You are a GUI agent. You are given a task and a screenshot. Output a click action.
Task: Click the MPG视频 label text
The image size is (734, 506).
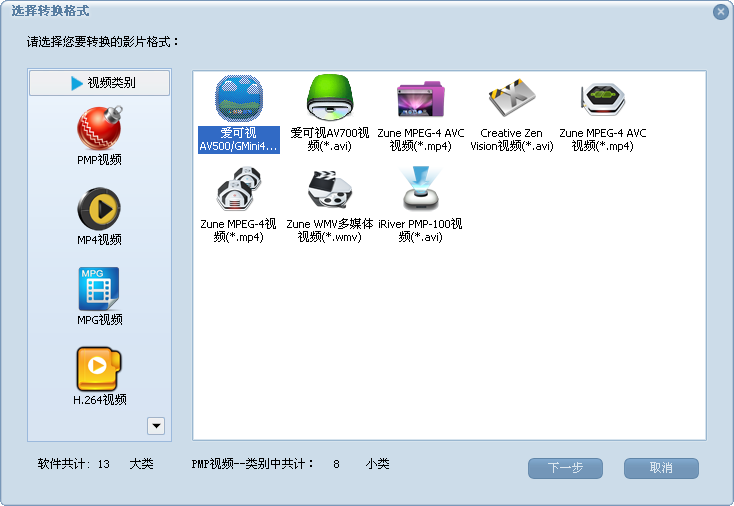[100, 320]
